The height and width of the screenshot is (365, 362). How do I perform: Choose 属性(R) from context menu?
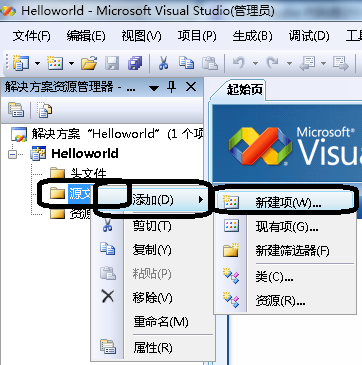click(x=152, y=348)
